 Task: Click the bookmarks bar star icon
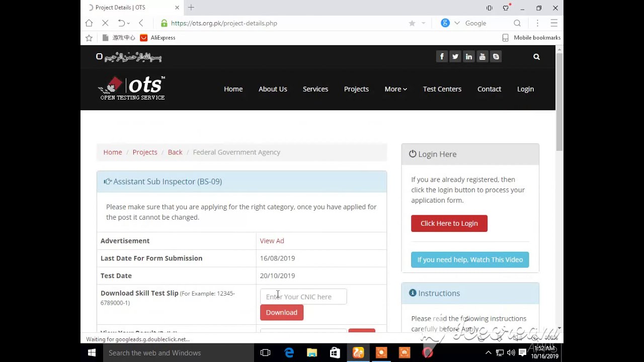pos(89,38)
